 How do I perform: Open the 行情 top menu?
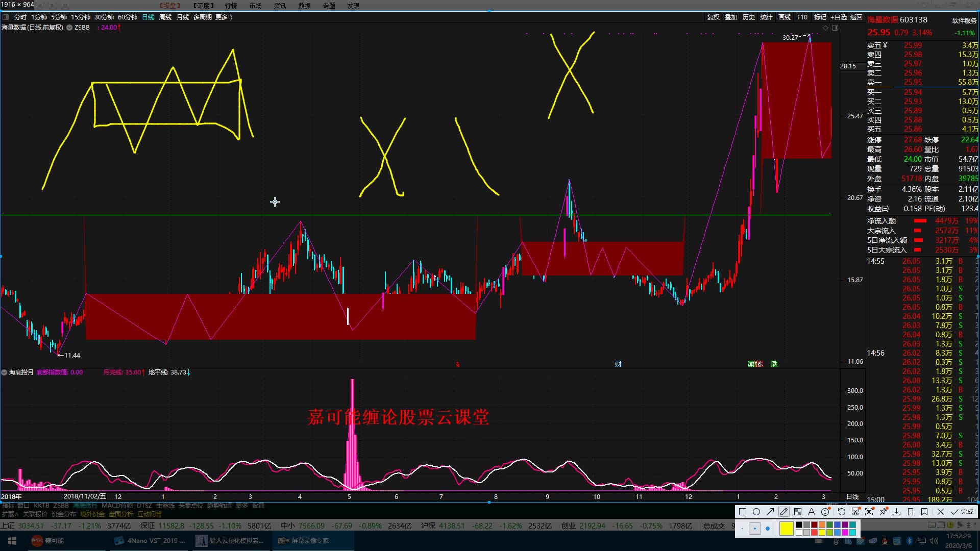click(x=231, y=6)
